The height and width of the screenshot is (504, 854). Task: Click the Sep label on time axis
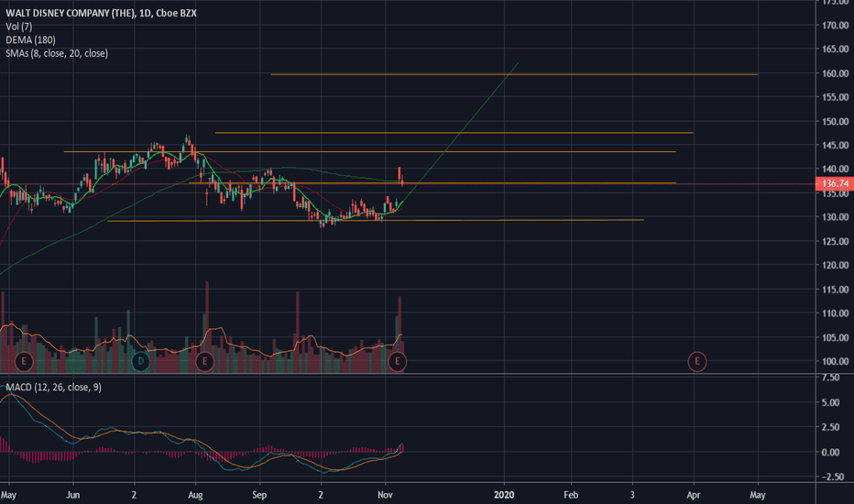point(259,495)
